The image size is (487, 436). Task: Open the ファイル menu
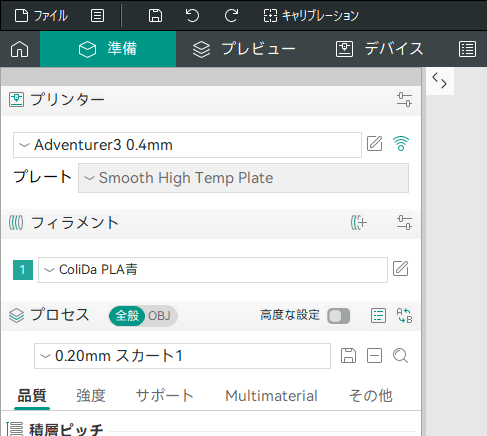(x=41, y=16)
